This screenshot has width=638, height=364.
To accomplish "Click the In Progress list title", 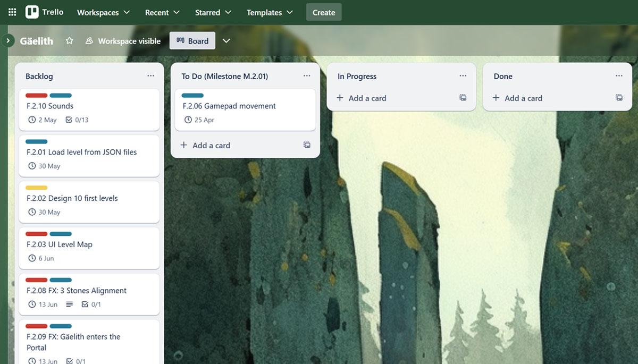I will [357, 77].
